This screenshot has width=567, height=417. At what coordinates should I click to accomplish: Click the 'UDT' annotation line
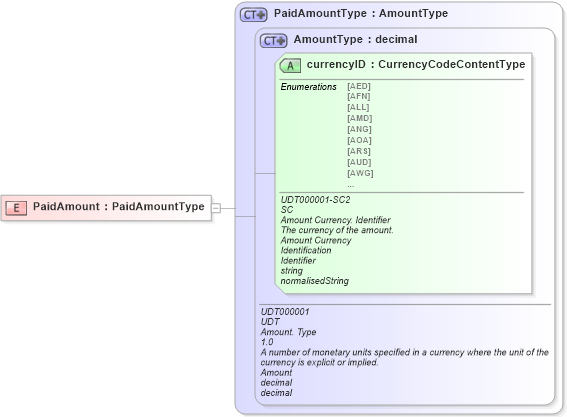pos(270,322)
